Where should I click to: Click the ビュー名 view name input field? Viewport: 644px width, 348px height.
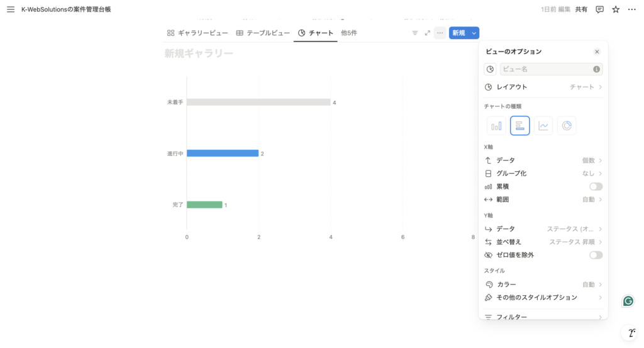click(x=546, y=69)
